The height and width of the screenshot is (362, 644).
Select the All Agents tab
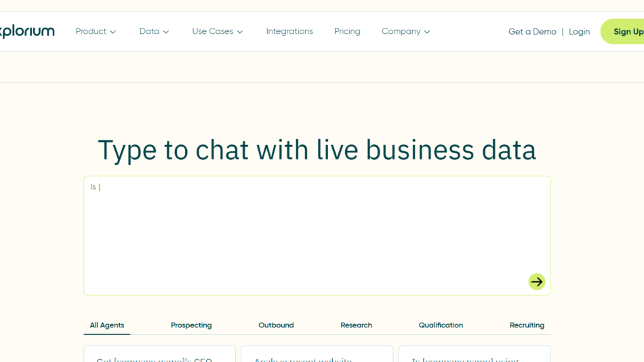point(107,325)
